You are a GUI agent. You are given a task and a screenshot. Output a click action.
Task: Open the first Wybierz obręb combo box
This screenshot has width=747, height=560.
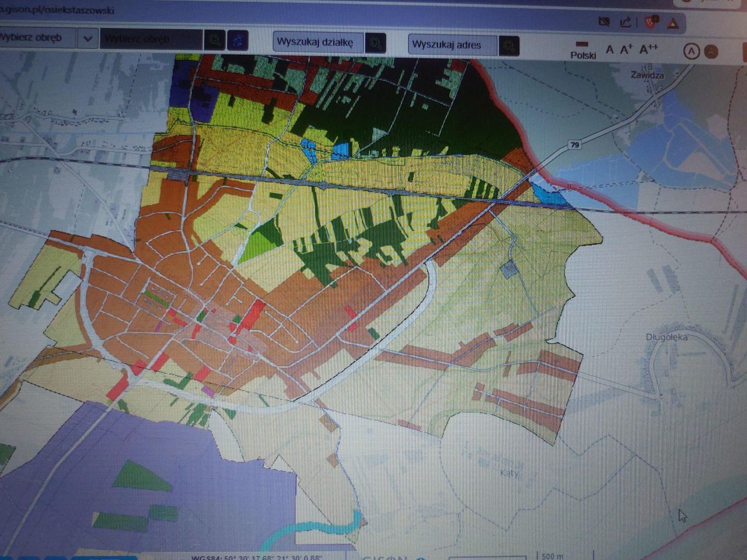(38, 38)
